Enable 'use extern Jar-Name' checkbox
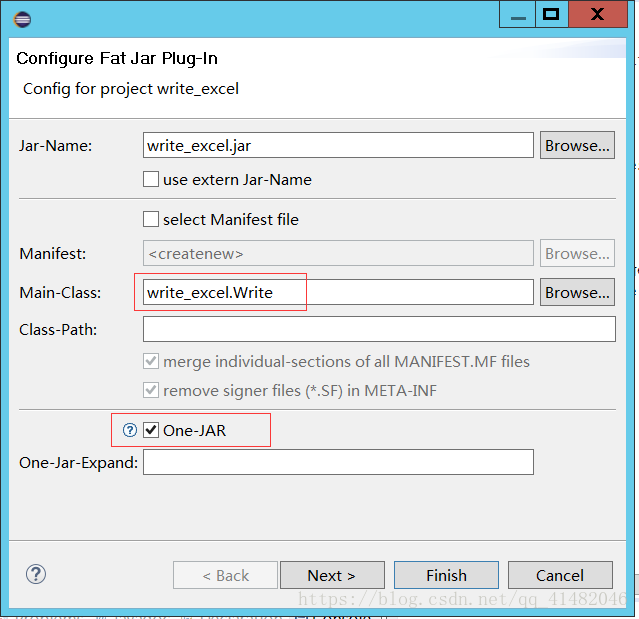This screenshot has height=619, width=639. [151, 179]
